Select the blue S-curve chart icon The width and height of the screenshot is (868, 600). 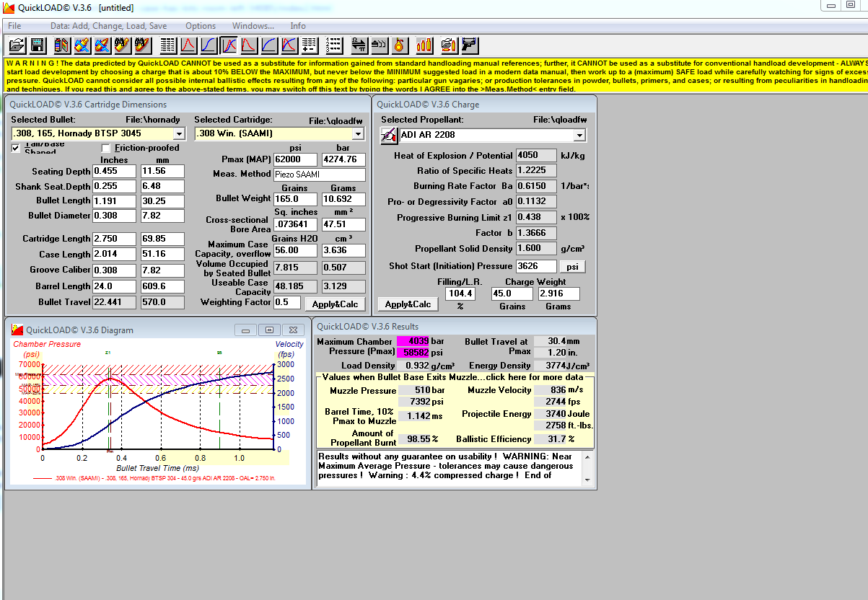(209, 45)
